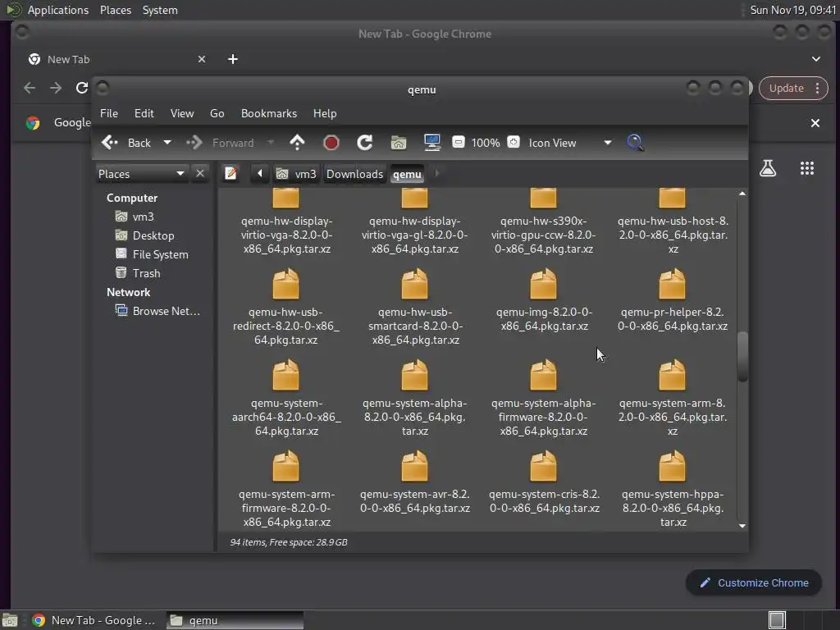Reset zoom via the 100% label

tap(486, 143)
